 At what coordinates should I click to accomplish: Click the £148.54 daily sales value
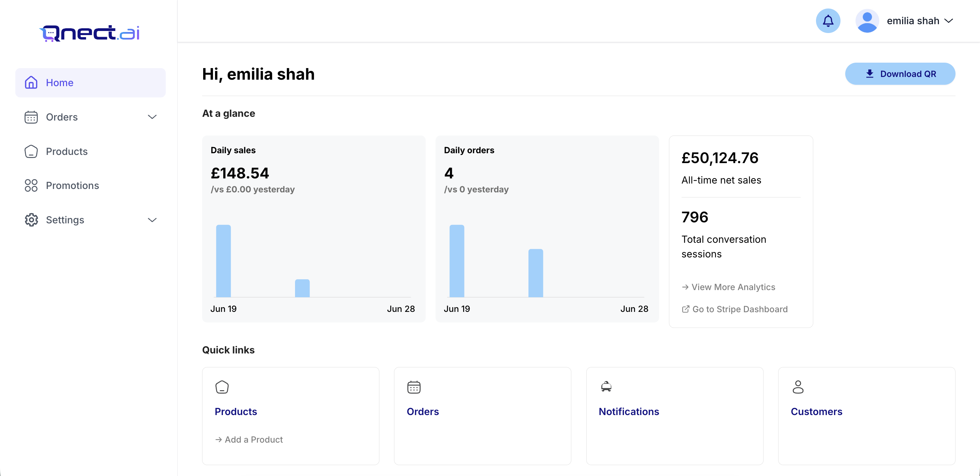tap(240, 173)
